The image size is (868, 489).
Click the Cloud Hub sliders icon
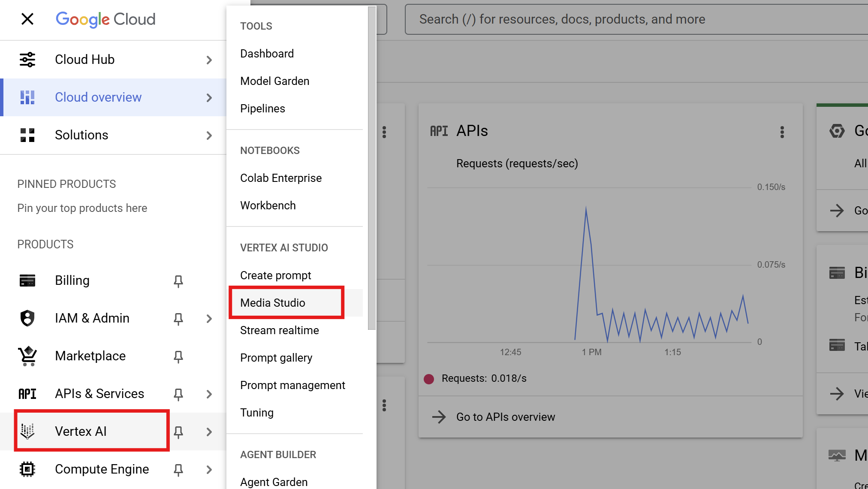click(x=27, y=60)
